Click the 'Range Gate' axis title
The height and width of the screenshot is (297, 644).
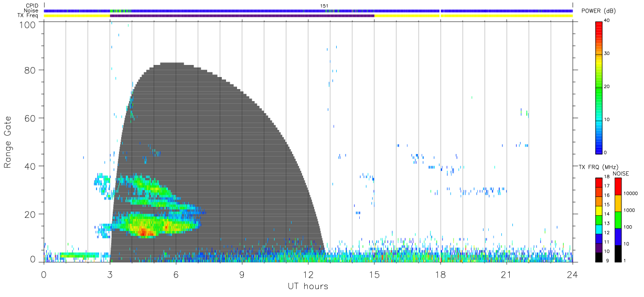pos(8,143)
